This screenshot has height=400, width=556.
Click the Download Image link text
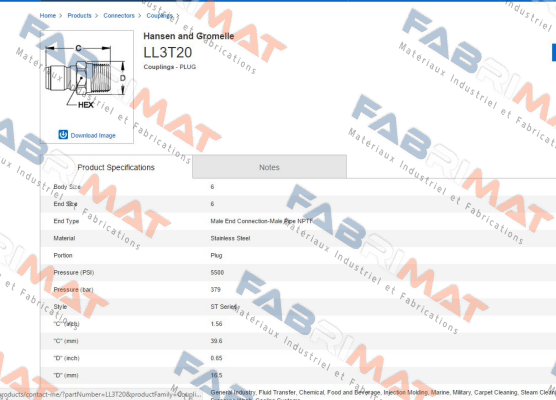(x=93, y=135)
